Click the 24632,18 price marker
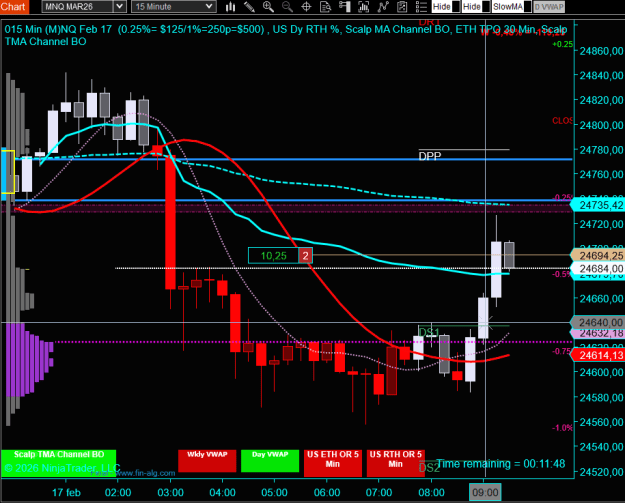 tap(598, 333)
